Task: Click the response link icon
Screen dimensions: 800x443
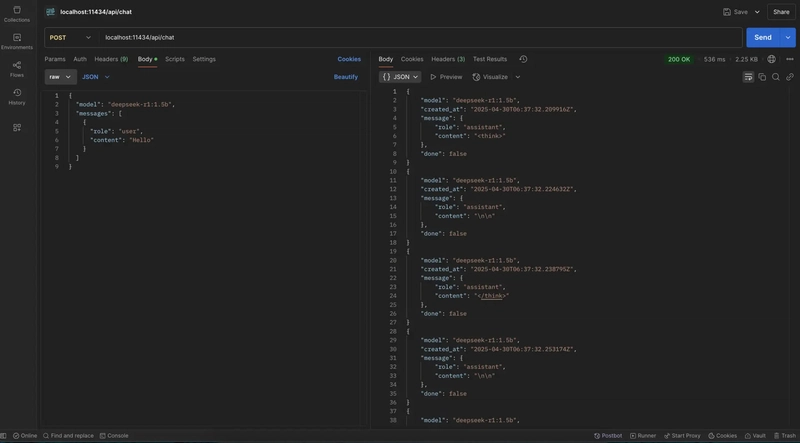Action: [790, 77]
